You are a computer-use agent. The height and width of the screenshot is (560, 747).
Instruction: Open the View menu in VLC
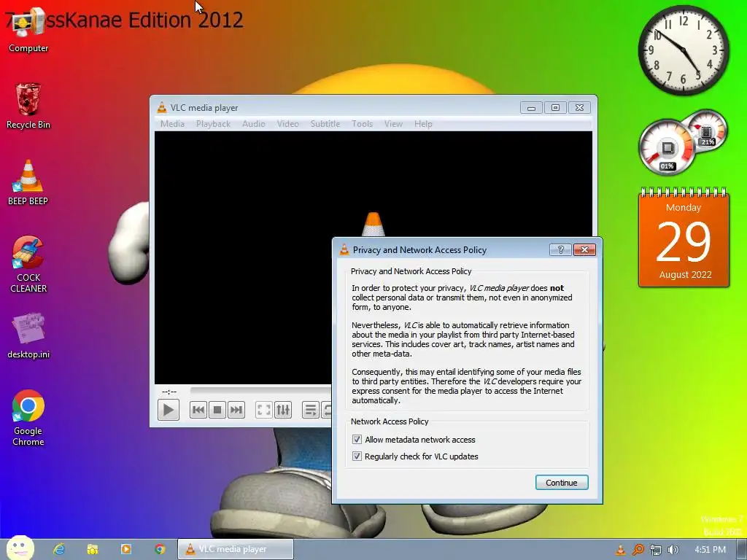[x=393, y=124]
